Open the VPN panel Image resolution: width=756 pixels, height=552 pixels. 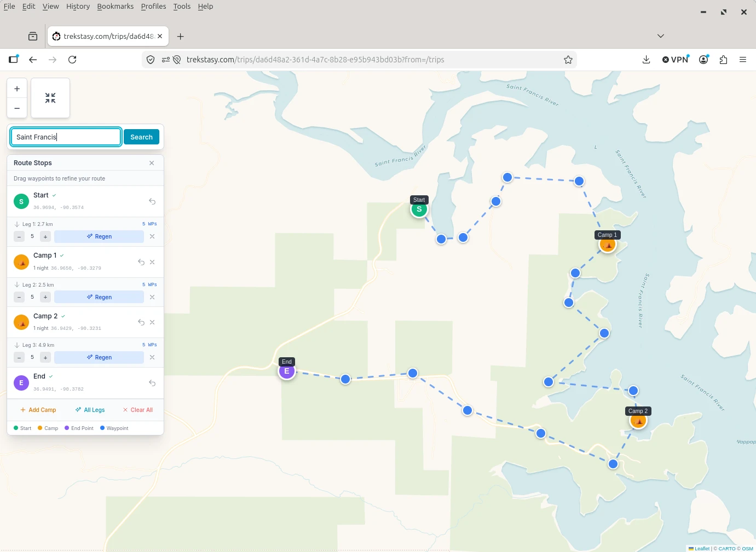676,60
